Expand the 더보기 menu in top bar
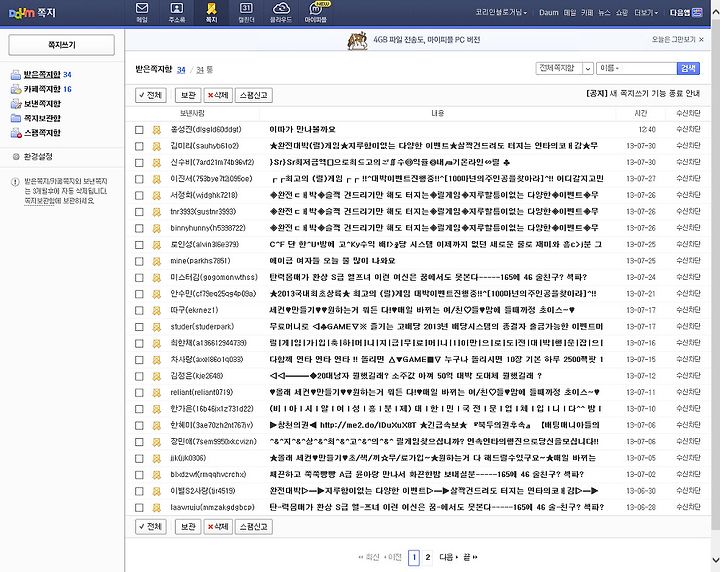Screen dimensions: 720x572 646,12
